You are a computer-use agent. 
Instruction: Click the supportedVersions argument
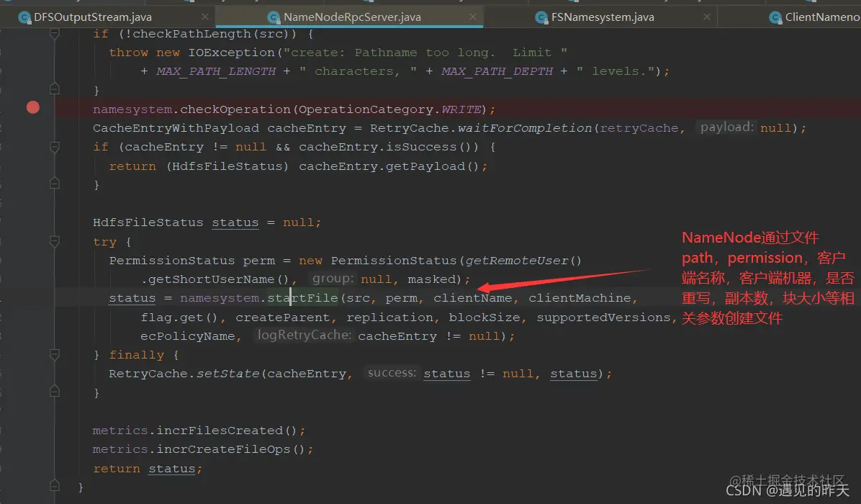click(x=603, y=318)
